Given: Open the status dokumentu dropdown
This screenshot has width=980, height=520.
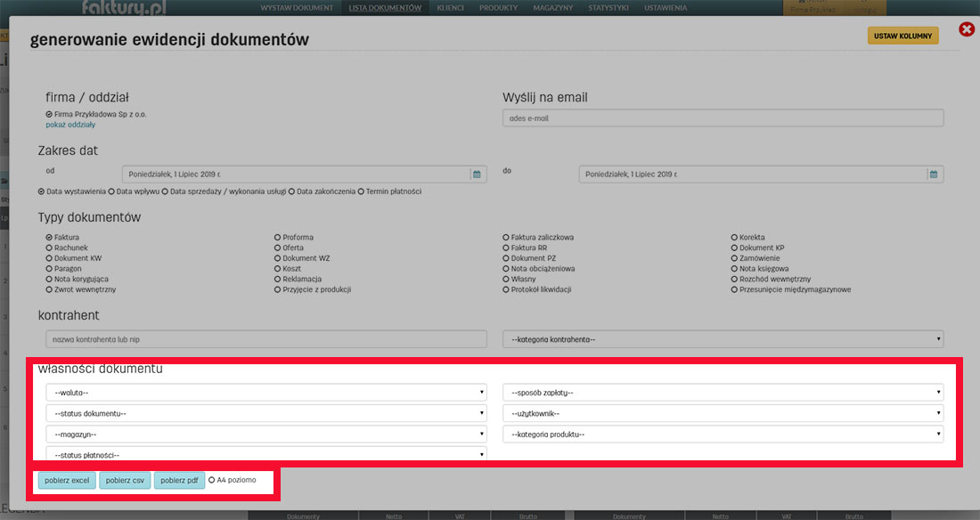Looking at the screenshot, I should point(266,413).
